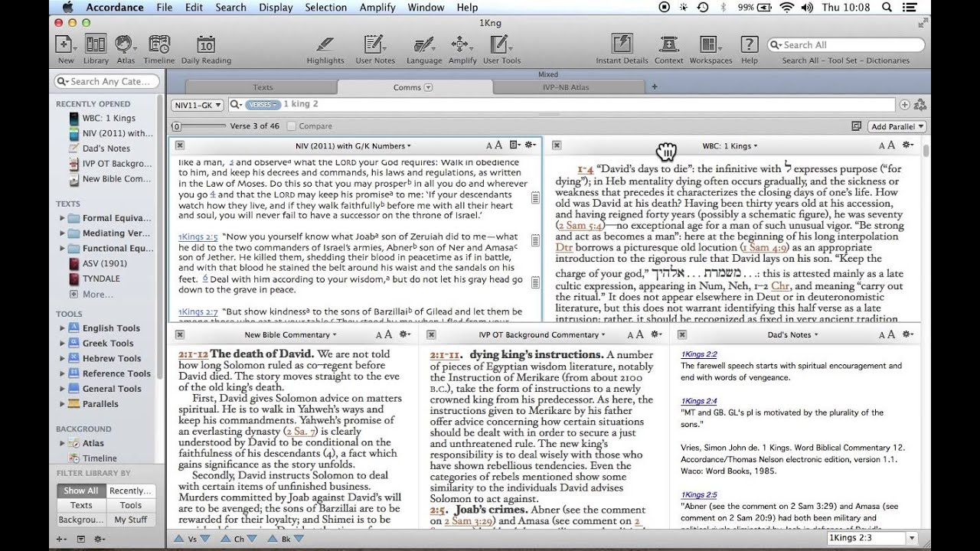Select the Highlights pen tool
Screen dimensions: 980x551
325,44
